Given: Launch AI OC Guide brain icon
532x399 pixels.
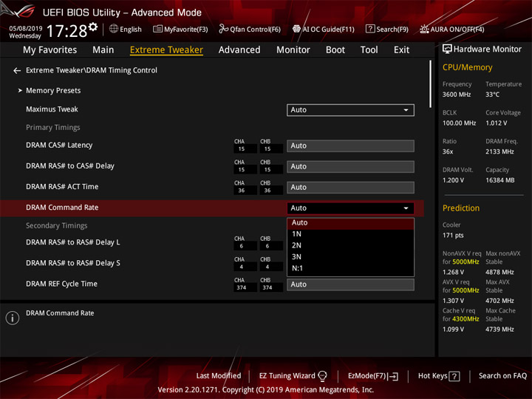Looking at the screenshot, I should (x=296, y=29).
